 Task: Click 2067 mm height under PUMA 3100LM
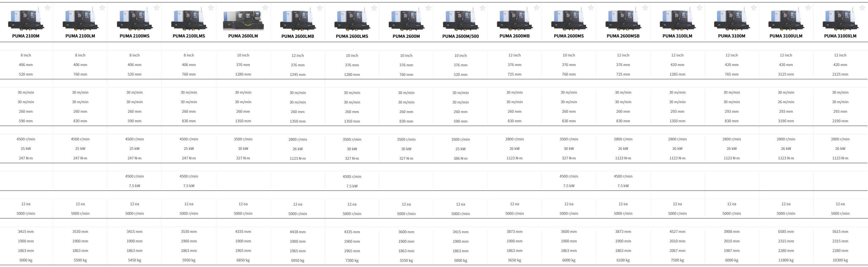tap(677, 250)
